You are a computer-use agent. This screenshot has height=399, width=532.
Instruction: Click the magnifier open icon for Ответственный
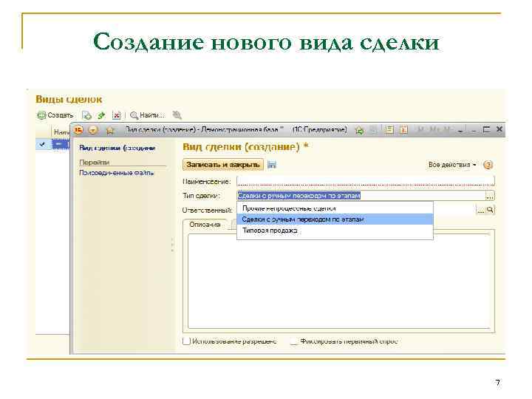[x=490, y=210]
